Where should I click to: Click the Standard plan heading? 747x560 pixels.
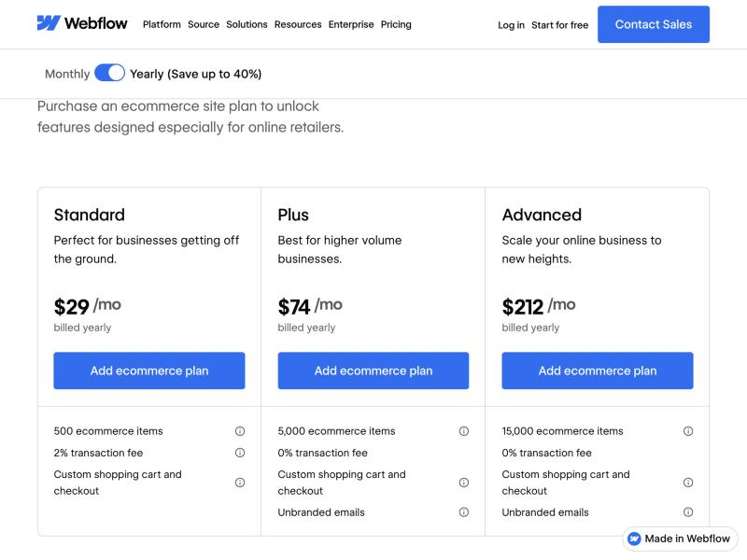tap(89, 215)
